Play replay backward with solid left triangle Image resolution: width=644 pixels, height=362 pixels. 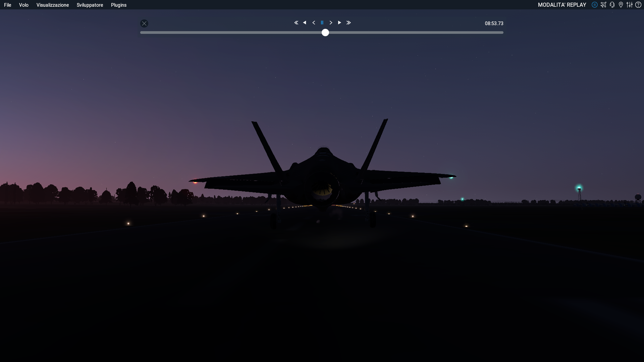point(305,23)
